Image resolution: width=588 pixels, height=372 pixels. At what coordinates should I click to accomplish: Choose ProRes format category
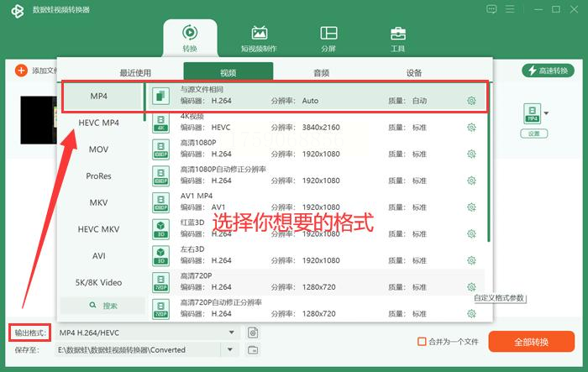[x=98, y=176]
